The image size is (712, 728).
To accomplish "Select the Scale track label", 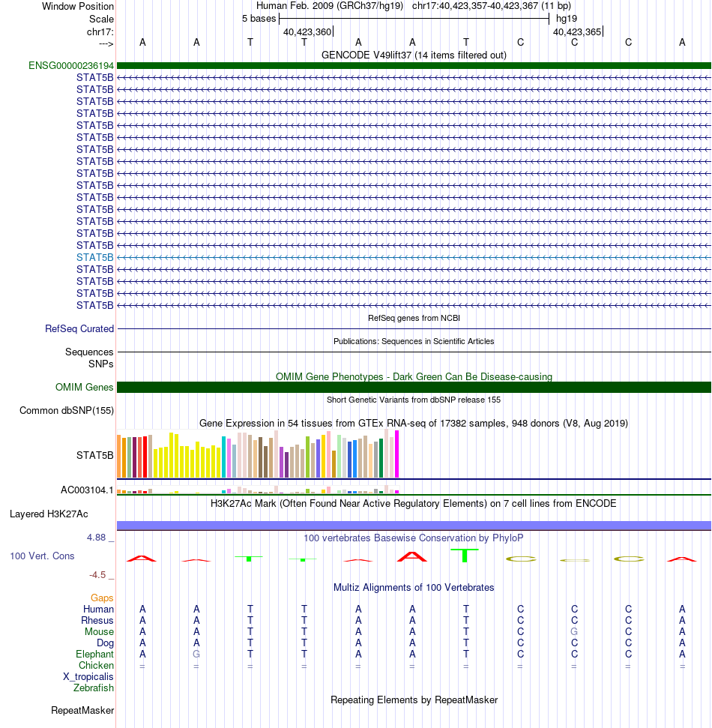I will point(101,19).
